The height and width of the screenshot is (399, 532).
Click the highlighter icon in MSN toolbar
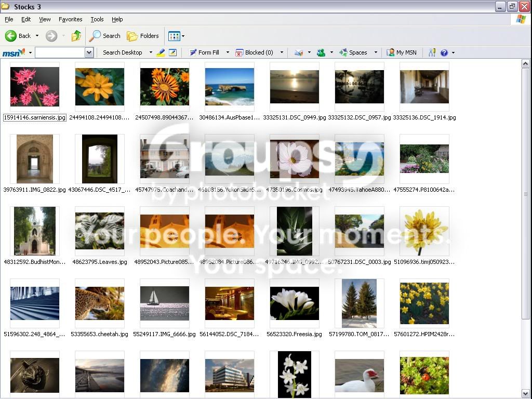[x=161, y=52]
